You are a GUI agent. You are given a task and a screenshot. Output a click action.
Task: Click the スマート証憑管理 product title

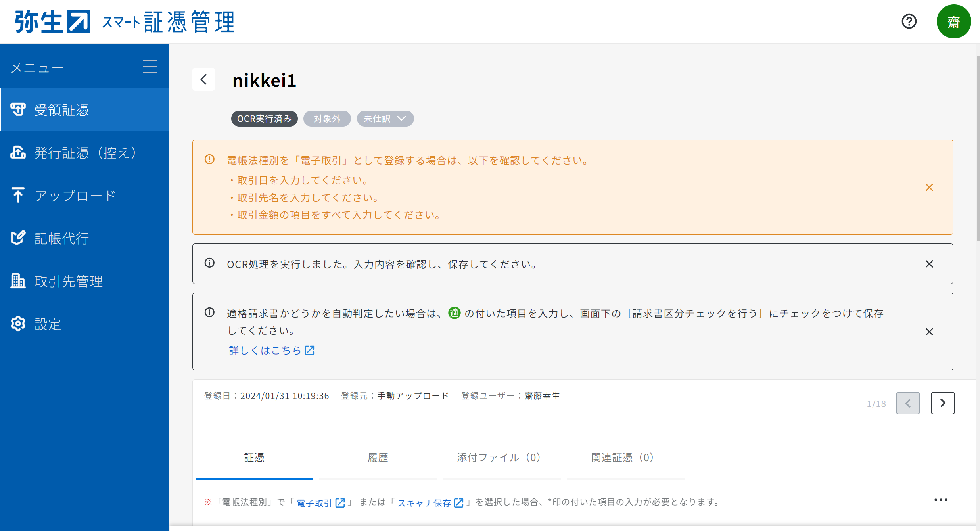coord(169,22)
